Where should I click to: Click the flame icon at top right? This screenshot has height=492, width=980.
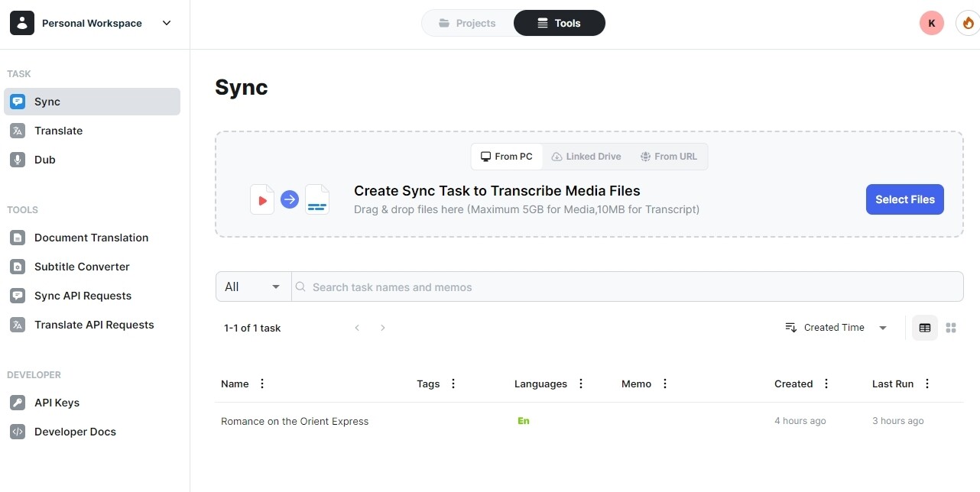click(x=968, y=23)
